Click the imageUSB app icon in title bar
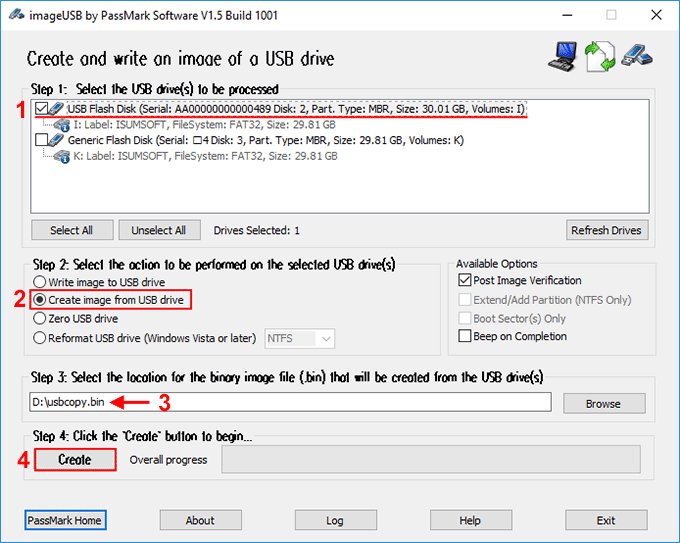This screenshot has width=680, height=543. (16, 15)
